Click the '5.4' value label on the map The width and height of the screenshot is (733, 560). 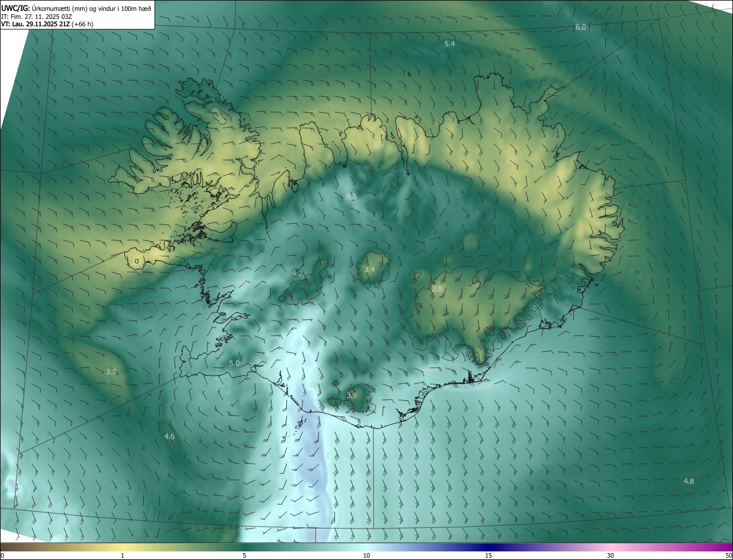pos(450,44)
